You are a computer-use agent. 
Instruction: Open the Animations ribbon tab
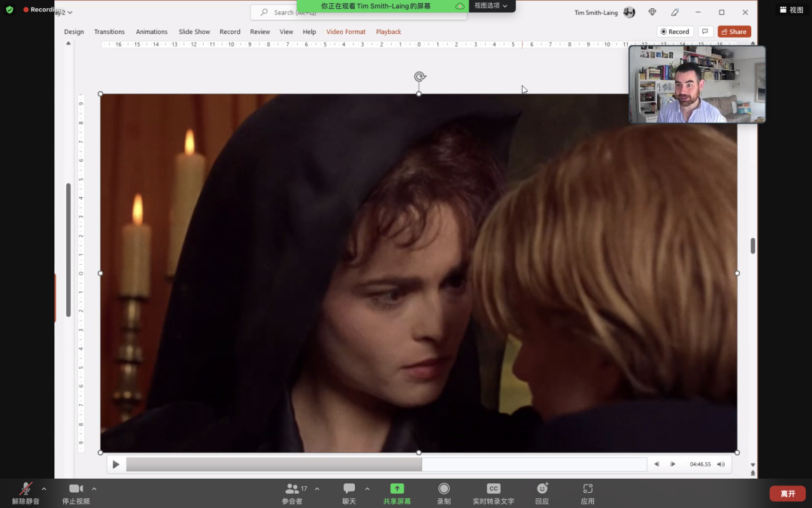pyautogui.click(x=152, y=32)
